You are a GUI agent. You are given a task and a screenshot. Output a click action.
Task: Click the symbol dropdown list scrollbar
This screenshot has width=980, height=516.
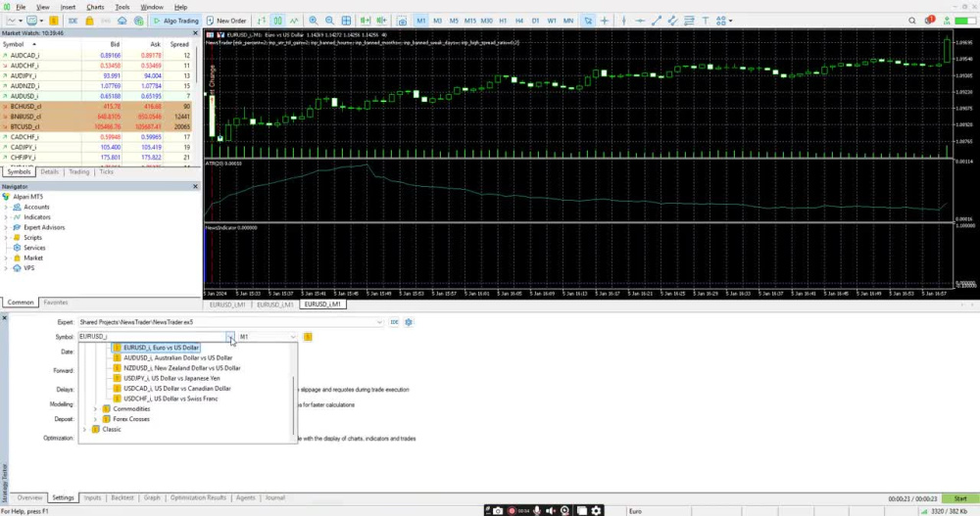[x=293, y=406]
